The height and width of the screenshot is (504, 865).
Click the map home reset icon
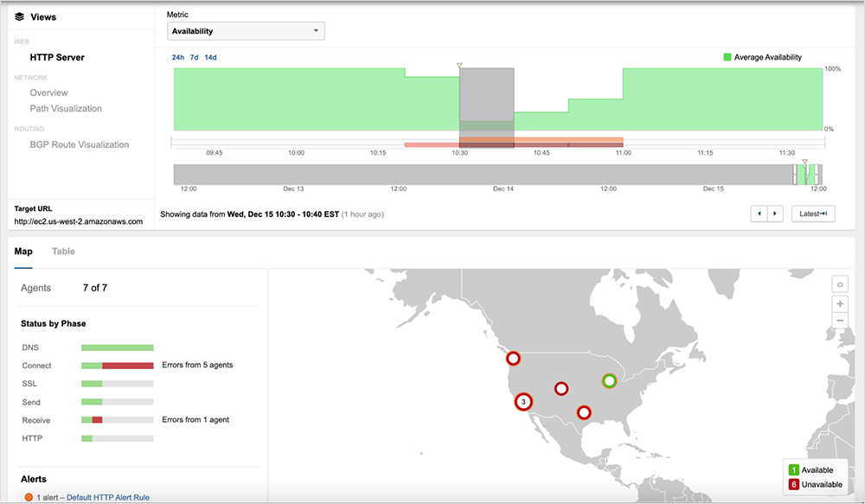tap(839, 284)
